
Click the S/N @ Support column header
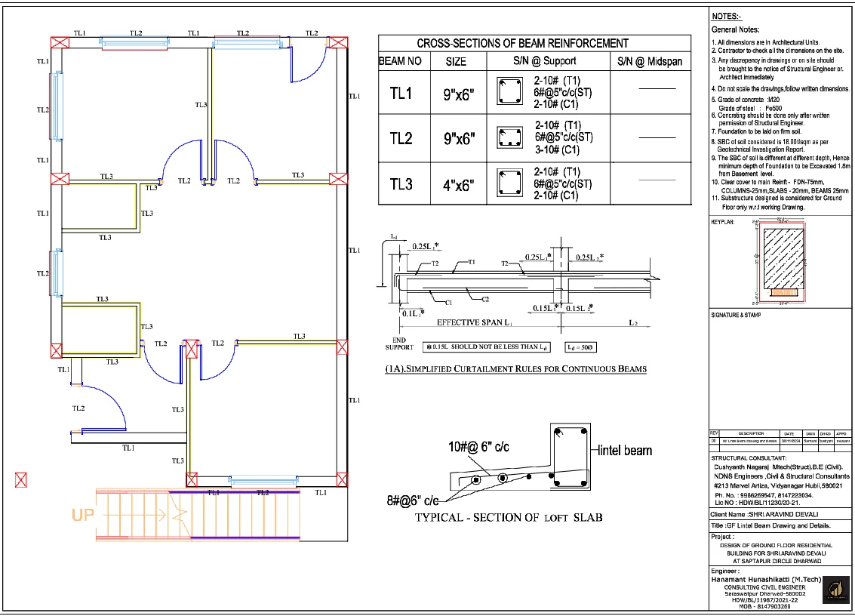544,61
